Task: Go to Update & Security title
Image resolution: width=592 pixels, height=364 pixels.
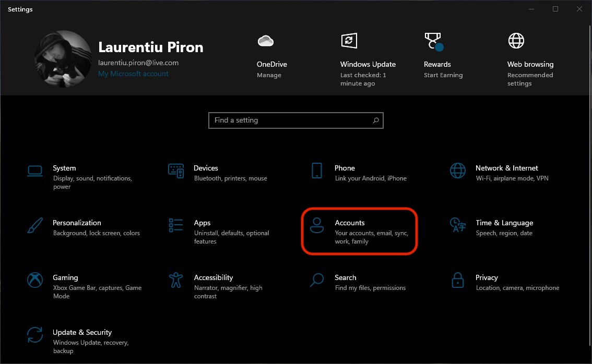Action: (x=82, y=332)
